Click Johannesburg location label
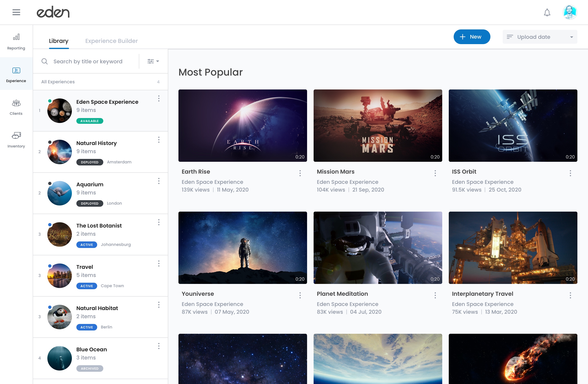Image resolution: width=588 pixels, height=384 pixels. click(x=116, y=245)
